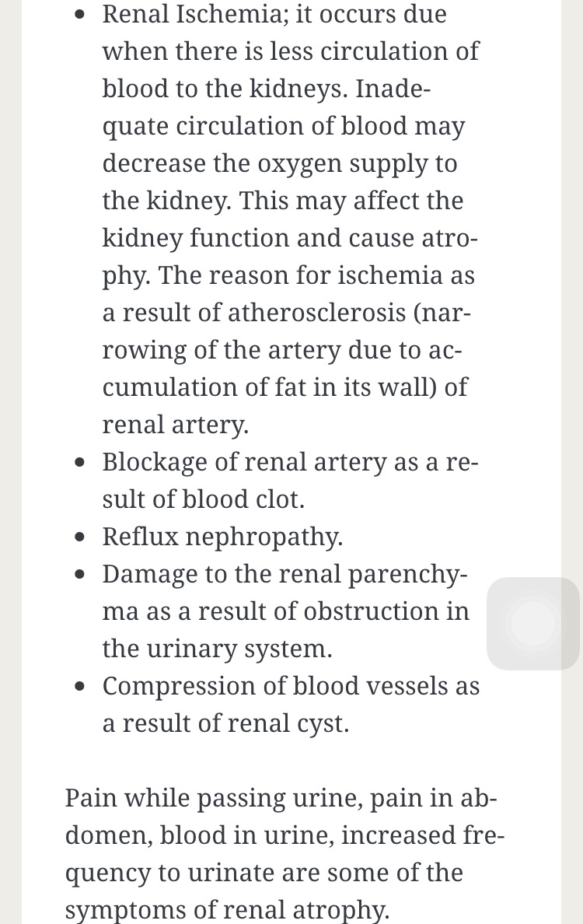Click the line "the urinary system."
This screenshot has height=924, width=583.
217,649
